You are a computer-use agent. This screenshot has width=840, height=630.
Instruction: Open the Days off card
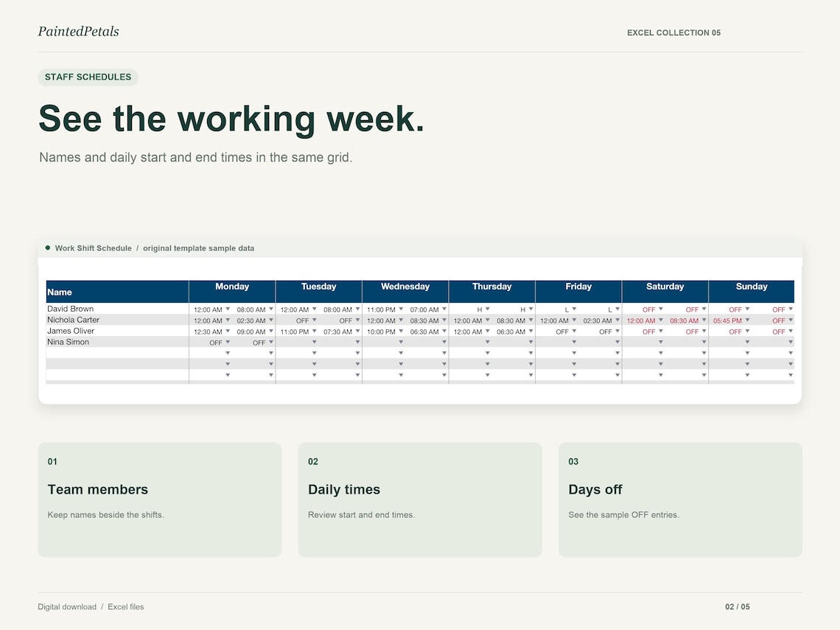coord(680,500)
